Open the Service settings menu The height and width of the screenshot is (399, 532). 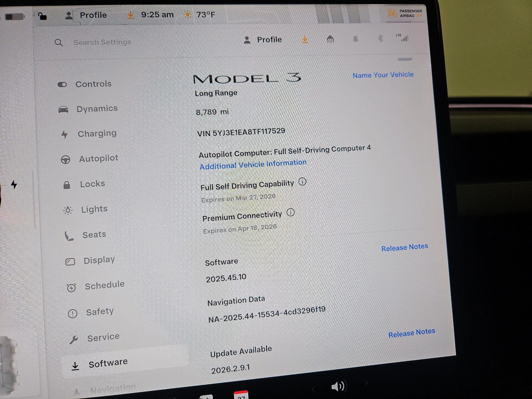(x=94, y=338)
